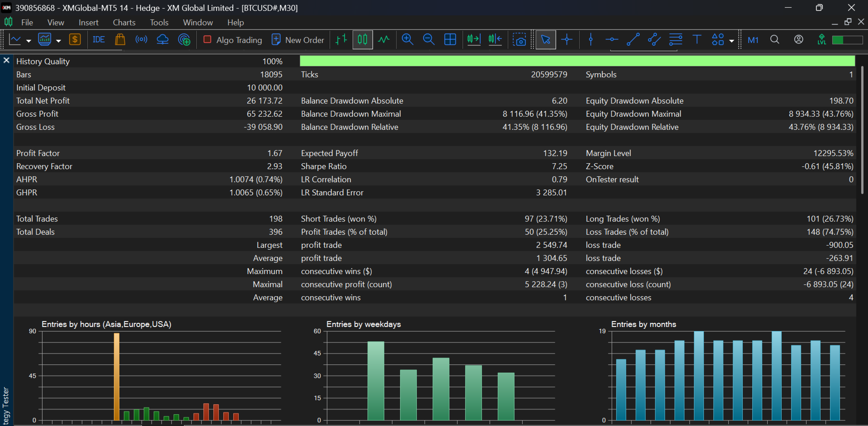Expand the indicators list dropdown arrow
This screenshot has width=868, height=426.
(x=58, y=41)
